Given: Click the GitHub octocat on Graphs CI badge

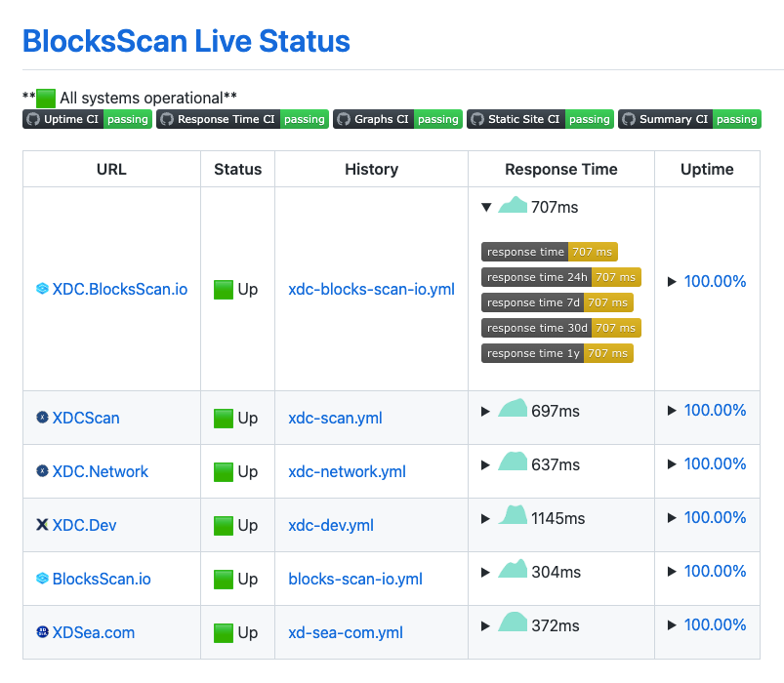Looking at the screenshot, I should 346,119.
